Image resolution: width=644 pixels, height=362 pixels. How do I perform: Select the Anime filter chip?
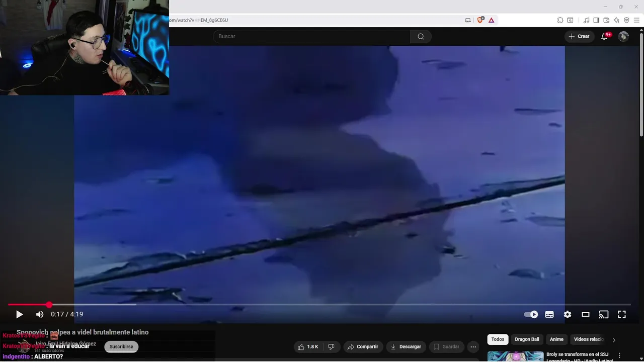[556, 339]
